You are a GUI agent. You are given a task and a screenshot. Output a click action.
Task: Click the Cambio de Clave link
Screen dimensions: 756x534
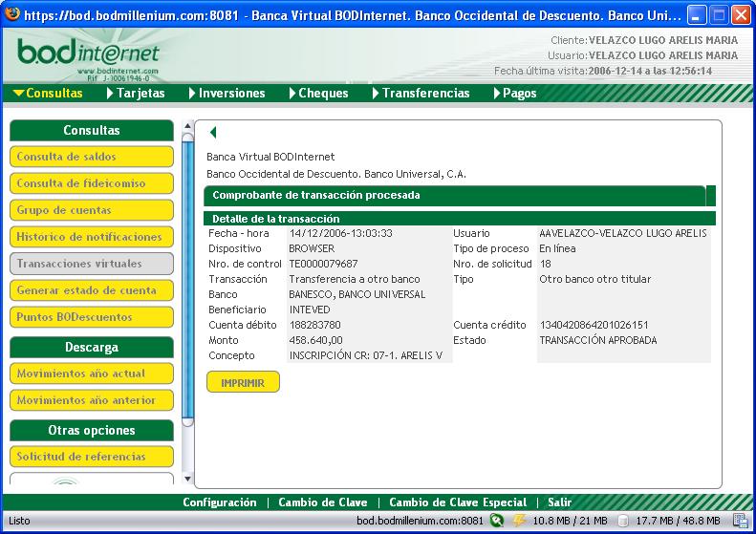tap(323, 502)
